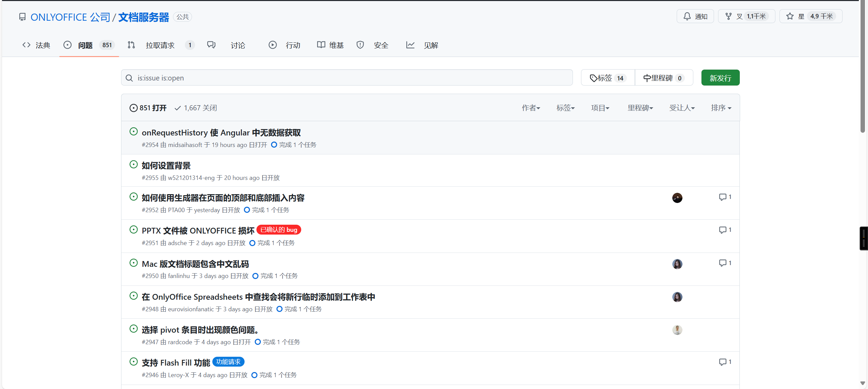Click open-issue icon beside 如何设置背景
This screenshot has height=389, width=868.
(x=134, y=164)
